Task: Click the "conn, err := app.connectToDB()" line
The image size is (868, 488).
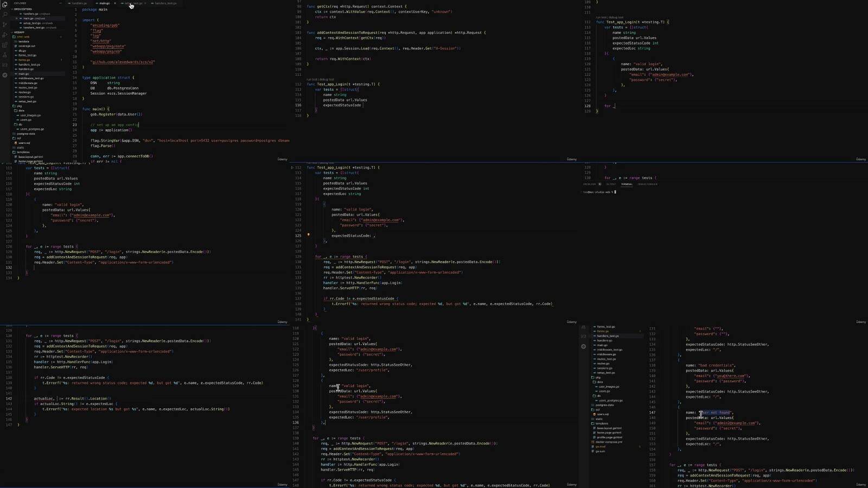Action: (x=122, y=156)
